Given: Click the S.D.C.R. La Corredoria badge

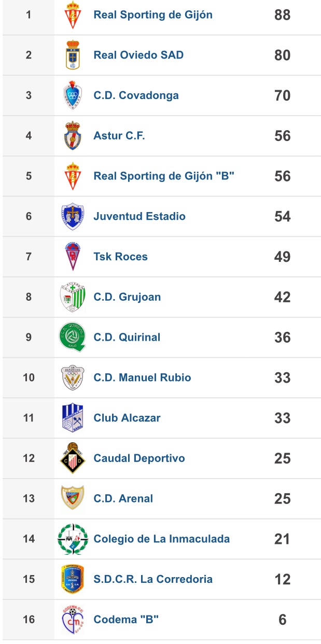Looking at the screenshot, I should (73, 579).
